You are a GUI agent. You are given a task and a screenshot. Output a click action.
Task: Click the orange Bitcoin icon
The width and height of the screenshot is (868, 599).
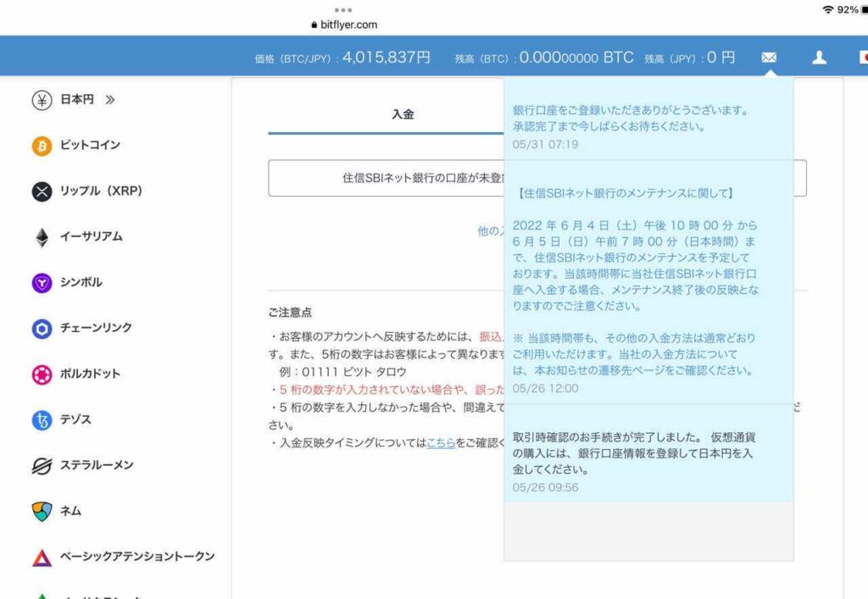(42, 146)
